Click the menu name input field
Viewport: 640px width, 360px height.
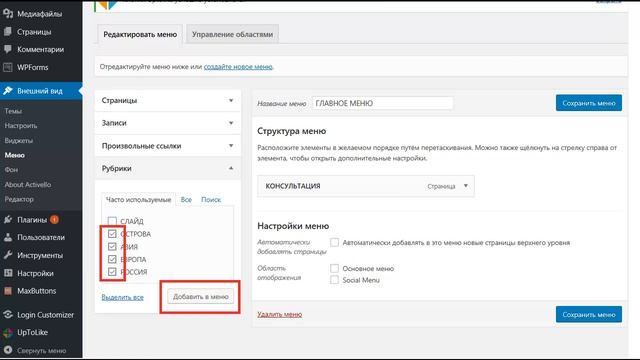[x=382, y=103]
